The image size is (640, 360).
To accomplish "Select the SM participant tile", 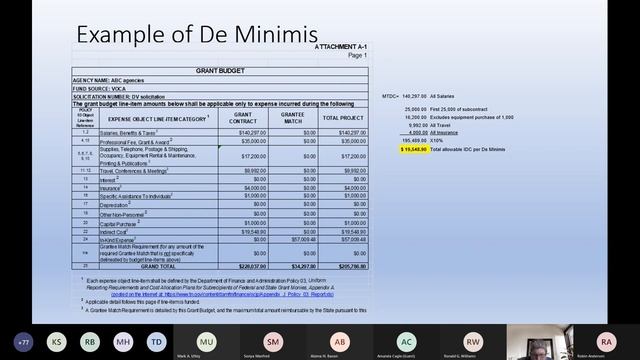I will click(273, 342).
